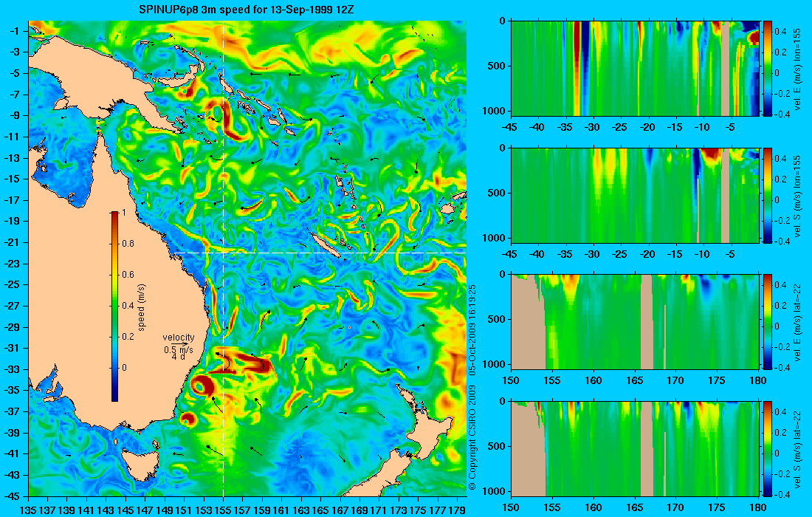Click the vel. E lon=155 cross-section plot

click(635, 69)
